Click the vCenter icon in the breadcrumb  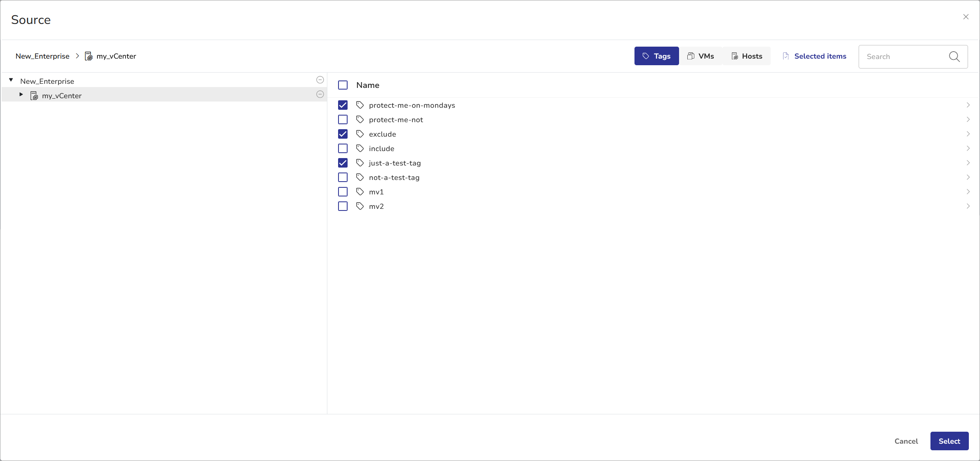(x=88, y=56)
